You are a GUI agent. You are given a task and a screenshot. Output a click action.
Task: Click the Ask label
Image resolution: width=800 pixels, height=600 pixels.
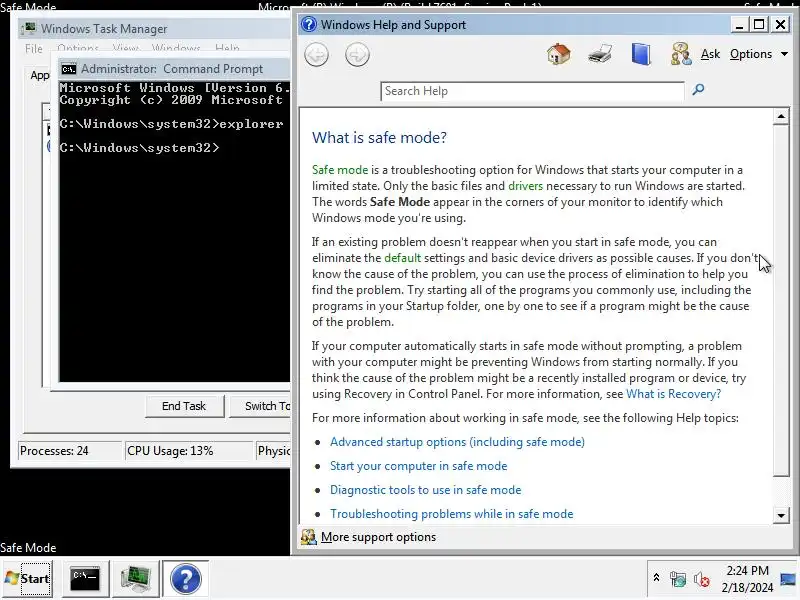point(710,54)
